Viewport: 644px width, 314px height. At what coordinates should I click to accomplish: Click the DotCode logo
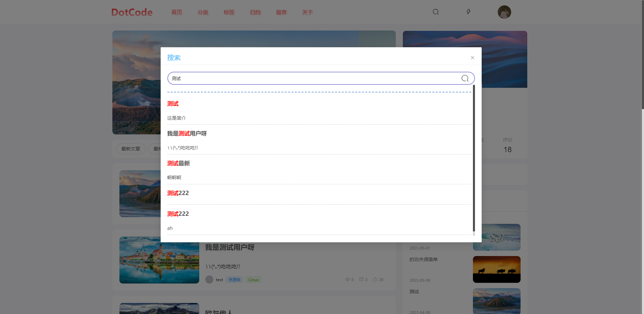pyautogui.click(x=132, y=12)
